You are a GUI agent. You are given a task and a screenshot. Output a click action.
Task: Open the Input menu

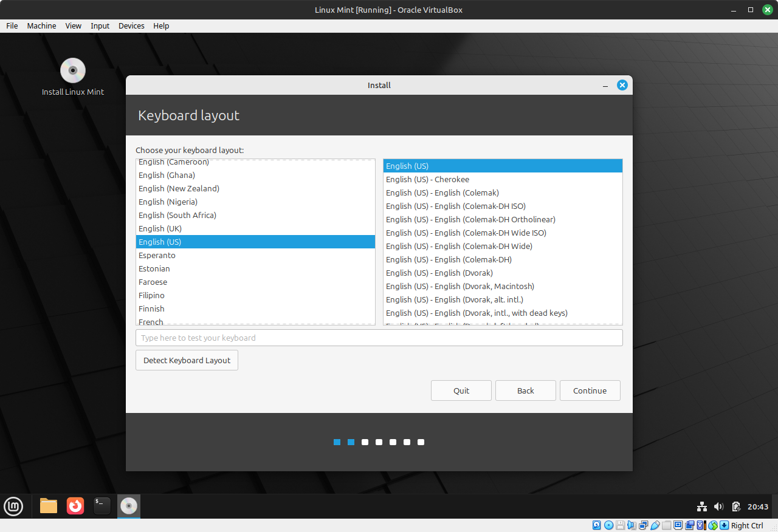[100, 26]
